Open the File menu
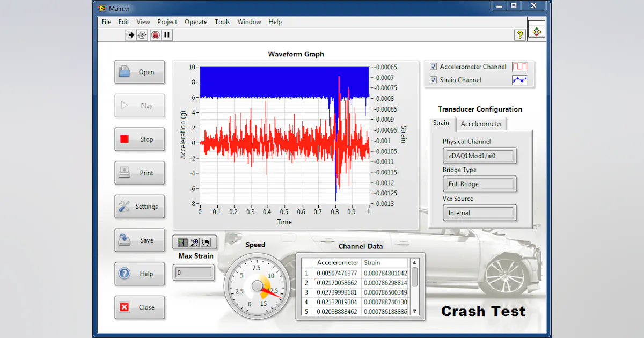 (x=106, y=22)
